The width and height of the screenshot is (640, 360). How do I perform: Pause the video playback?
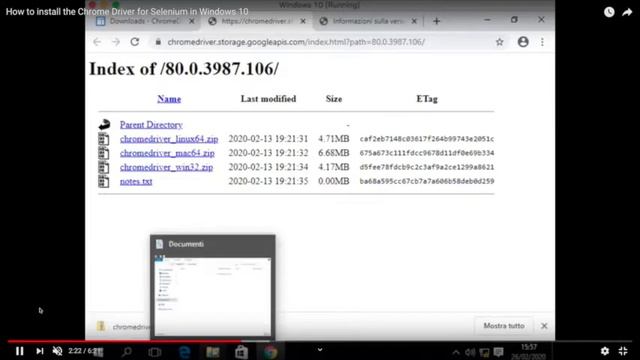(x=19, y=351)
